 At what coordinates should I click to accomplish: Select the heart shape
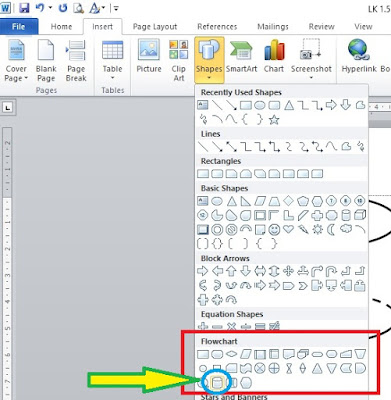coord(288,229)
